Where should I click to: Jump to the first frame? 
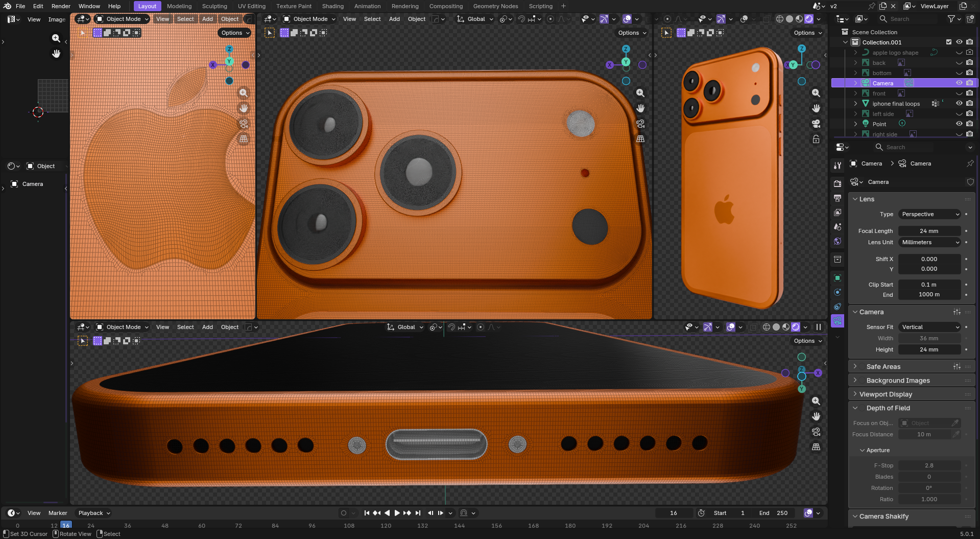click(367, 513)
